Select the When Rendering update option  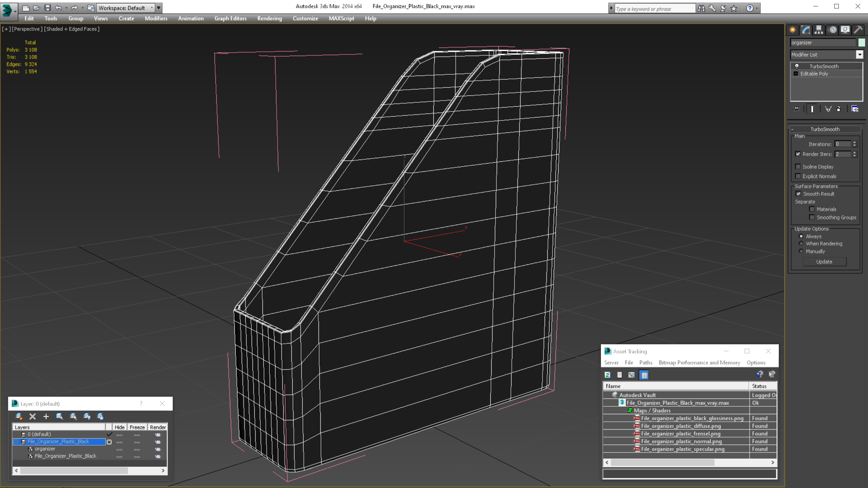(x=801, y=243)
